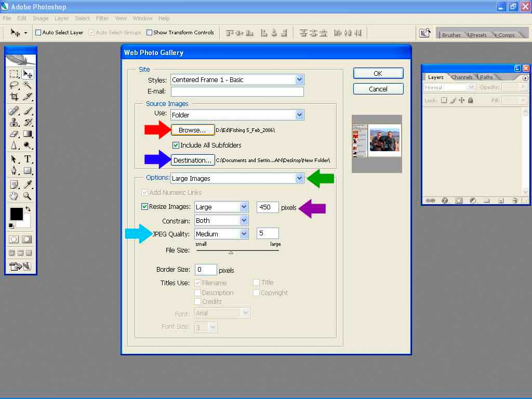This screenshot has width=532, height=399.
Task: Select the Dodge tool
Action: point(28,145)
